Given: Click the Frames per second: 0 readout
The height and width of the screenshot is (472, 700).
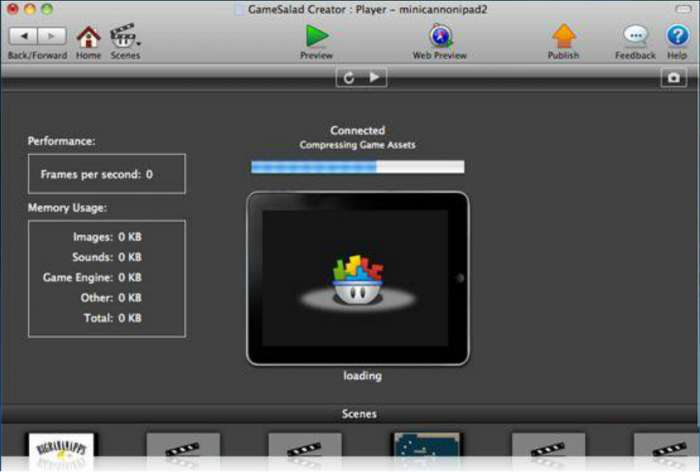Looking at the screenshot, I should coord(96,174).
